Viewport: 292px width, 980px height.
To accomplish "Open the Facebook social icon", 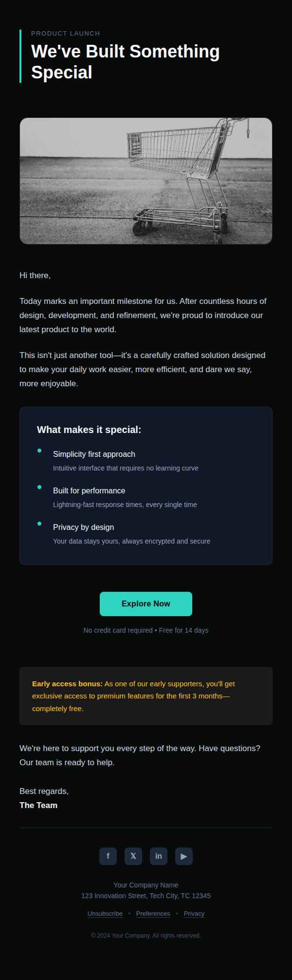I will pos(108,856).
